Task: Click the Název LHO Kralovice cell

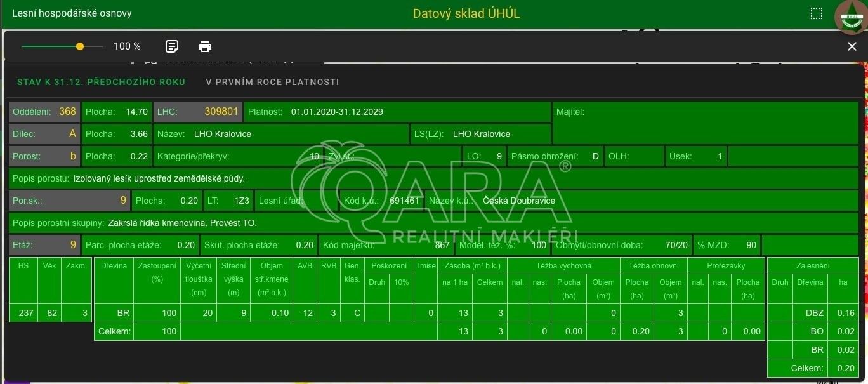Action: (x=281, y=134)
